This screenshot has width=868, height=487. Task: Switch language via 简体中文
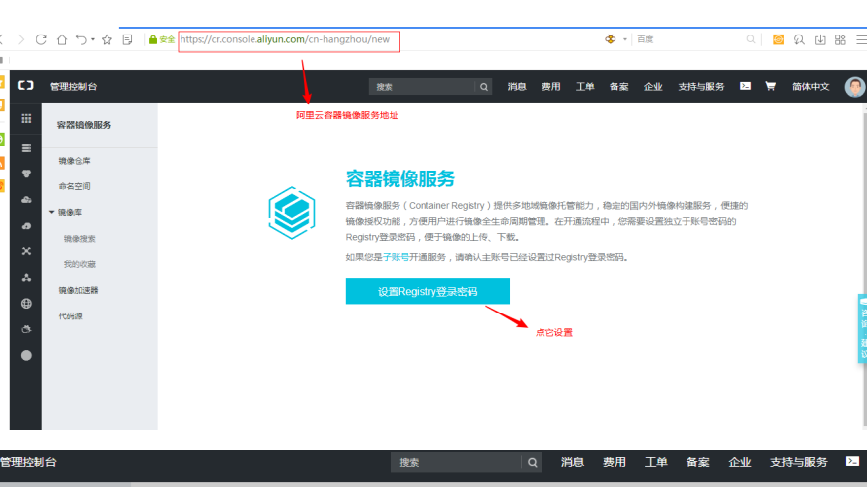pyautogui.click(x=811, y=87)
